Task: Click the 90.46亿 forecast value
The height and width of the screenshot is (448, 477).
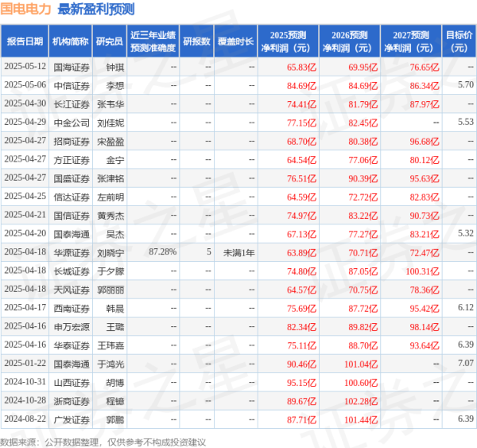Action: pyautogui.click(x=301, y=364)
